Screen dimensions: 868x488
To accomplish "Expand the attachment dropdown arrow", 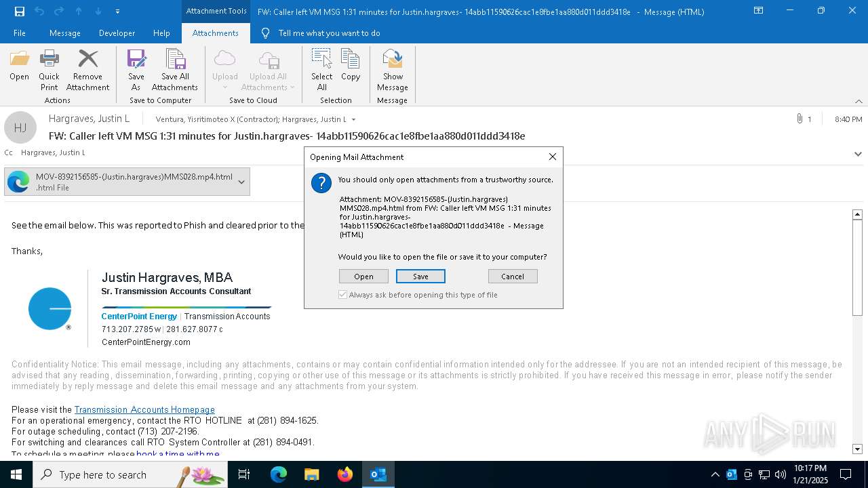I will point(241,182).
